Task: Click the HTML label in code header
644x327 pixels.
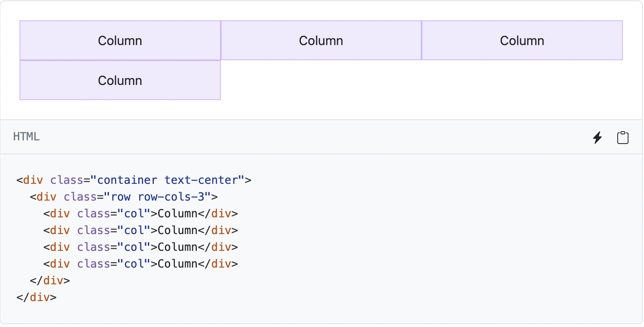Action: pyautogui.click(x=26, y=137)
